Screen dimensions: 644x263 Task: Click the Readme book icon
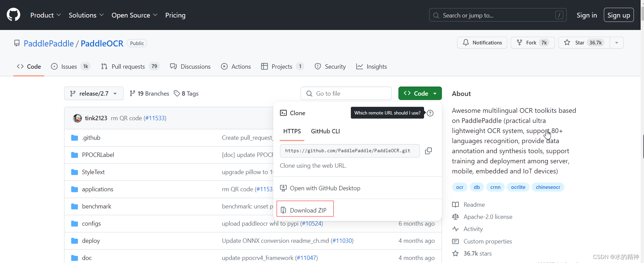coord(455,205)
